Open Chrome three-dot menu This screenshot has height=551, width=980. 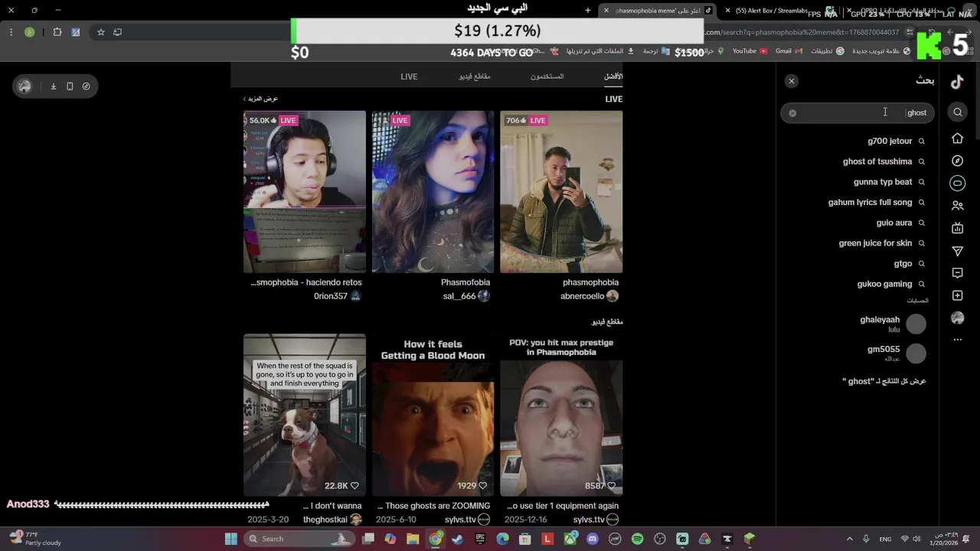coord(11,32)
